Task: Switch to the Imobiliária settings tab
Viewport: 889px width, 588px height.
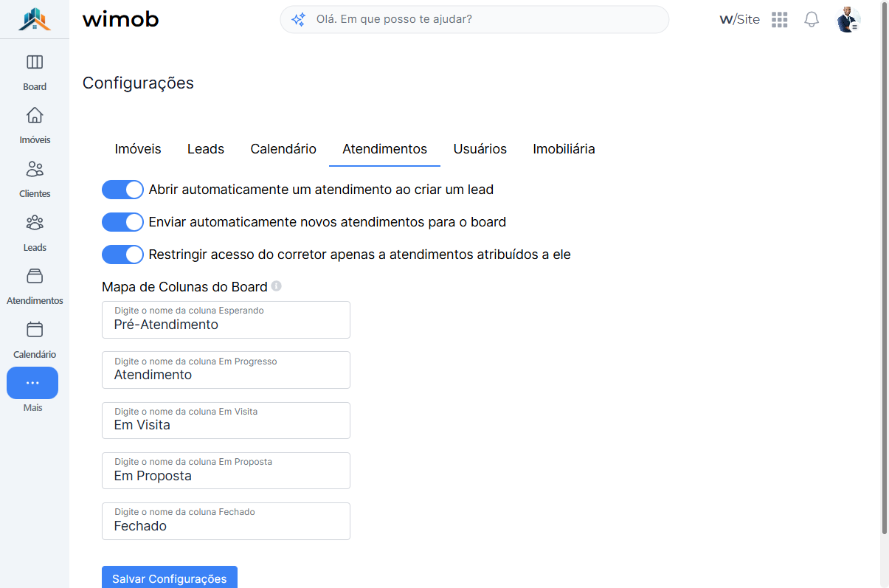Action: coord(564,149)
